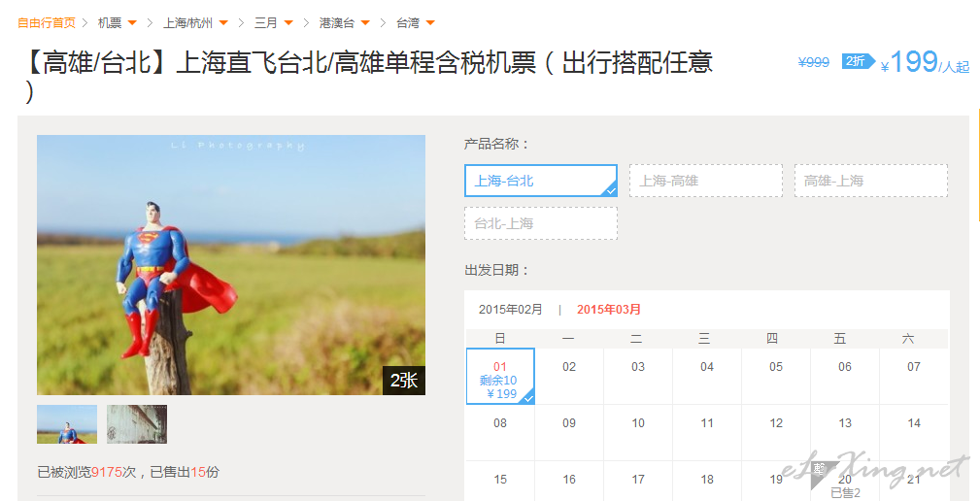980x501 pixels.
Task: Click the product title heading
Action: 367,76
